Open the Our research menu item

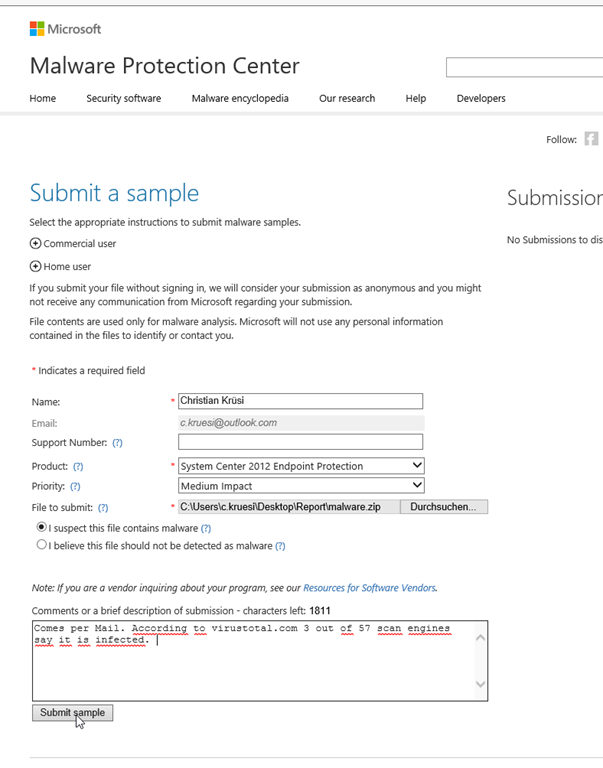347,98
